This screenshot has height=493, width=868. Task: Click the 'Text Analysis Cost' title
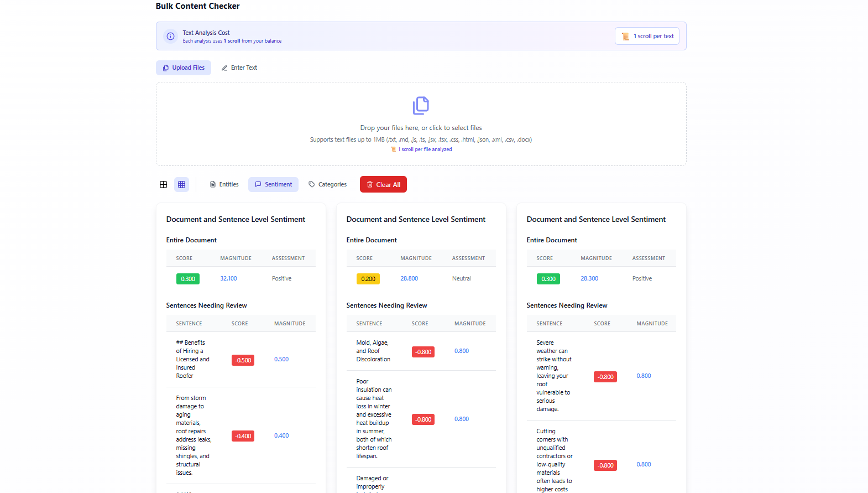[206, 33]
